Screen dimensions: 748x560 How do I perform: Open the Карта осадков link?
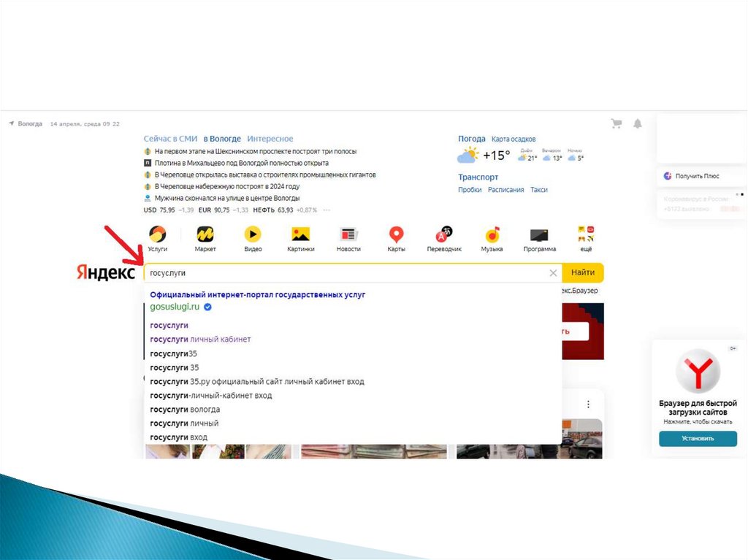click(514, 139)
